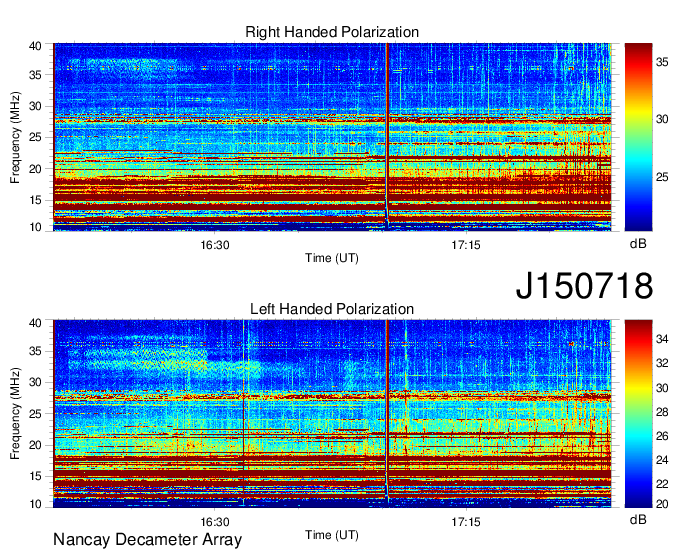Click the J150718 observation label

click(x=584, y=286)
